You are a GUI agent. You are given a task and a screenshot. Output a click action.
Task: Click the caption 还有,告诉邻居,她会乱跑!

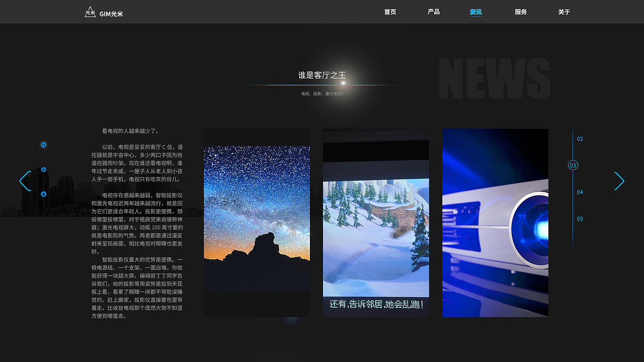[376, 304]
